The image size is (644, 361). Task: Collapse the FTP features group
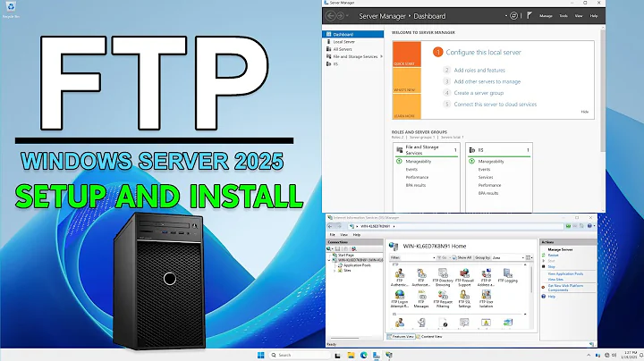(x=525, y=264)
